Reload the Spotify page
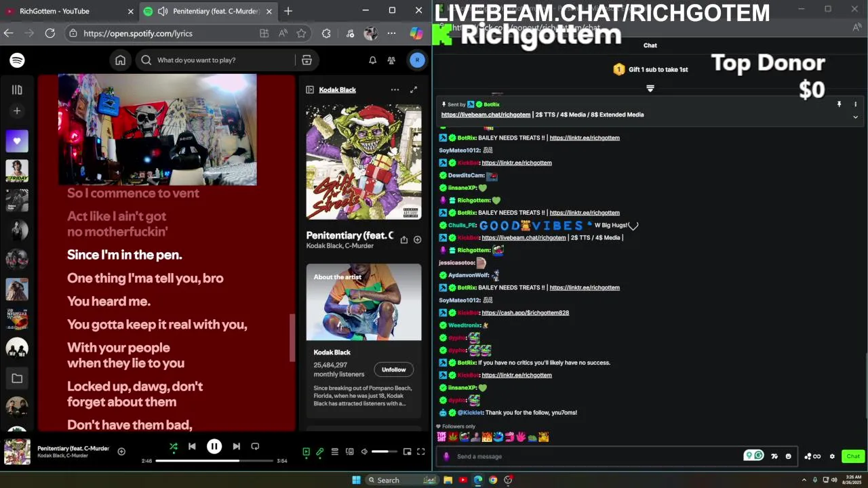 point(50,33)
